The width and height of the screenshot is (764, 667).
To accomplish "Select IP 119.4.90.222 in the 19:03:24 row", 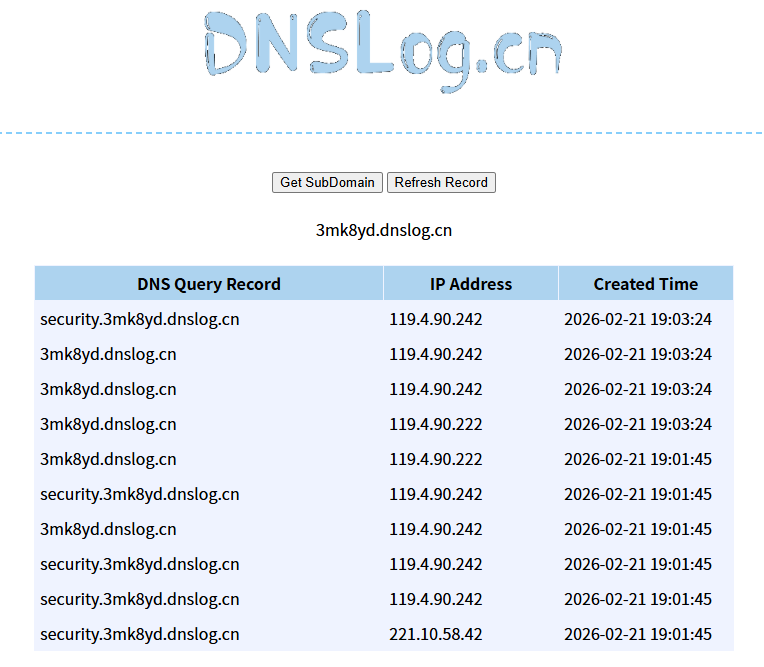I will pos(436,424).
